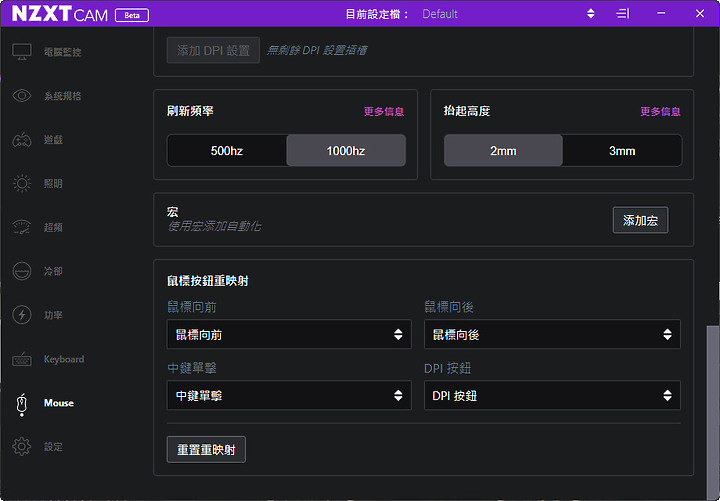Go to 電腦監控 section
Screen dimensions: 720x501
pyautogui.click(x=63, y=52)
